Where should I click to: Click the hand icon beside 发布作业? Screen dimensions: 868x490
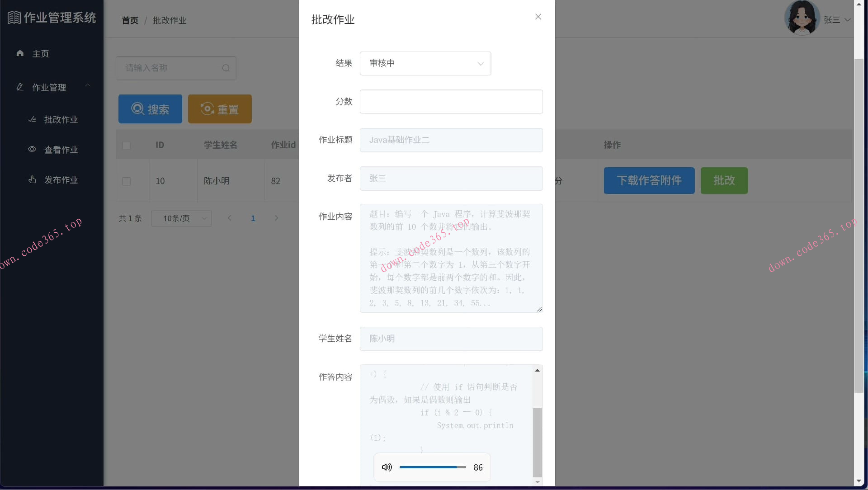(32, 179)
